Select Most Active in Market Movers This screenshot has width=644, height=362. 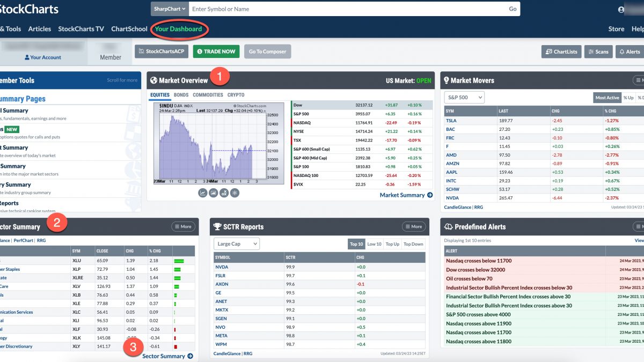[607, 98]
